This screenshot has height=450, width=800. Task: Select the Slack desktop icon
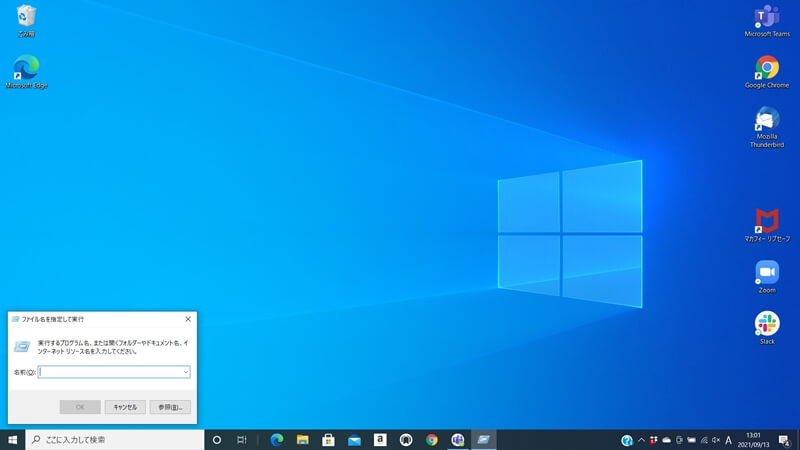coord(767,328)
